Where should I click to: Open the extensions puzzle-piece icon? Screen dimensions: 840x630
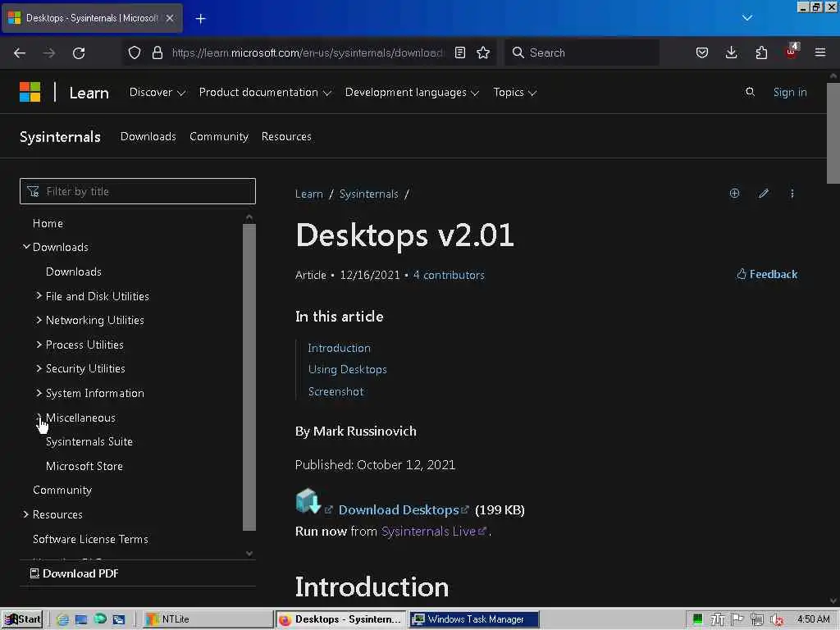[x=761, y=52]
